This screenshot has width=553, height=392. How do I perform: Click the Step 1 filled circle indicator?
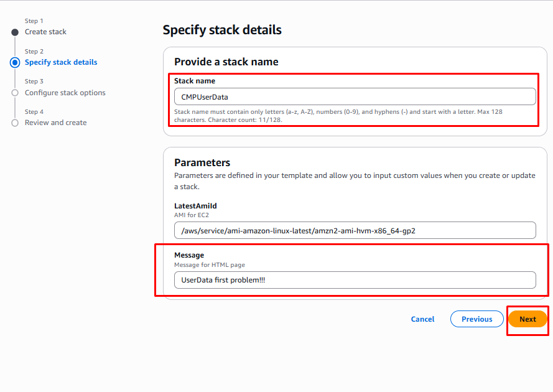(x=15, y=32)
